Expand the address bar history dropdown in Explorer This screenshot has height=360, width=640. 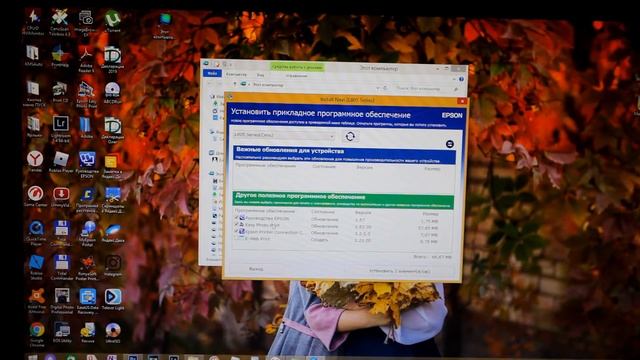click(378, 88)
